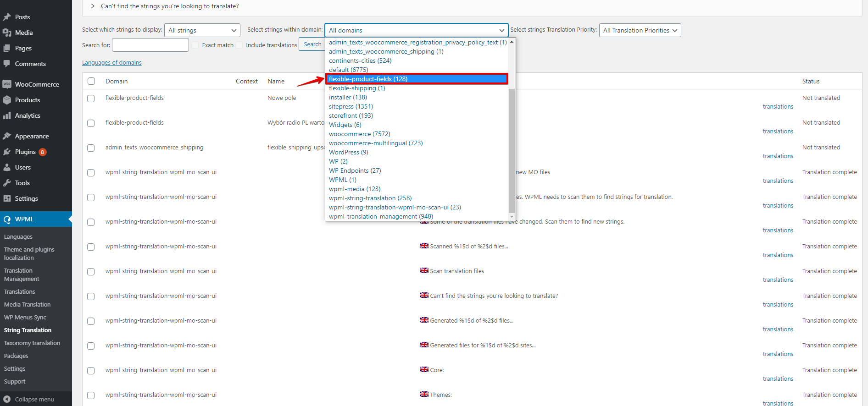Open Languages submenu item
This screenshot has width=868, height=406.
coord(18,237)
